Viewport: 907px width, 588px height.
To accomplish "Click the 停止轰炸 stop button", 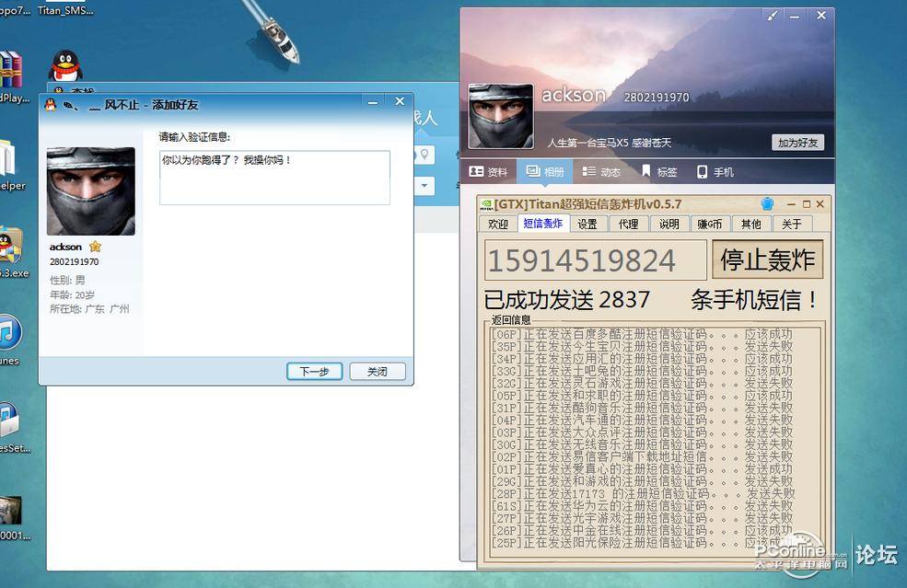I will pos(768,259).
